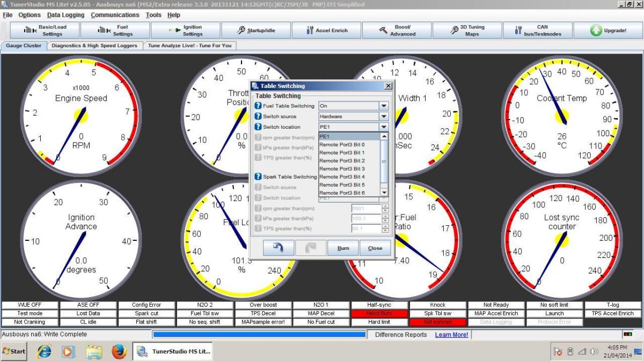Screen dimensions: 644x362
Task: Click Difference Reports label
Action: point(401,335)
